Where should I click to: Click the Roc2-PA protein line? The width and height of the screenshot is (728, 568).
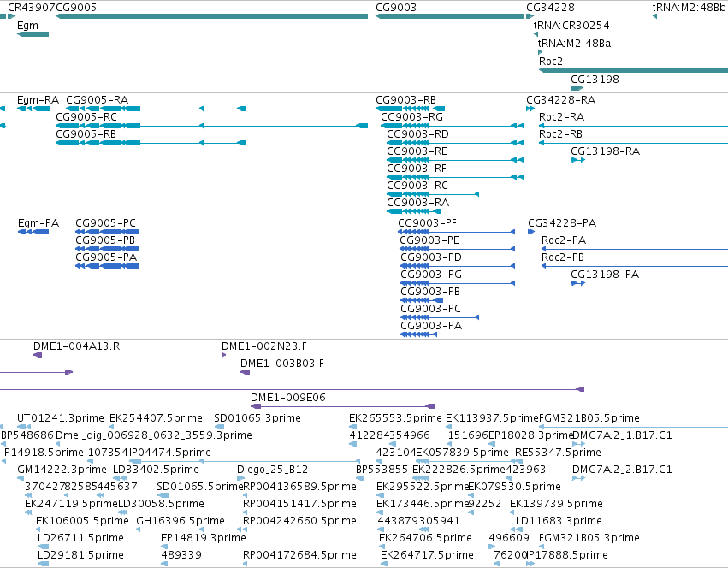click(x=635, y=249)
